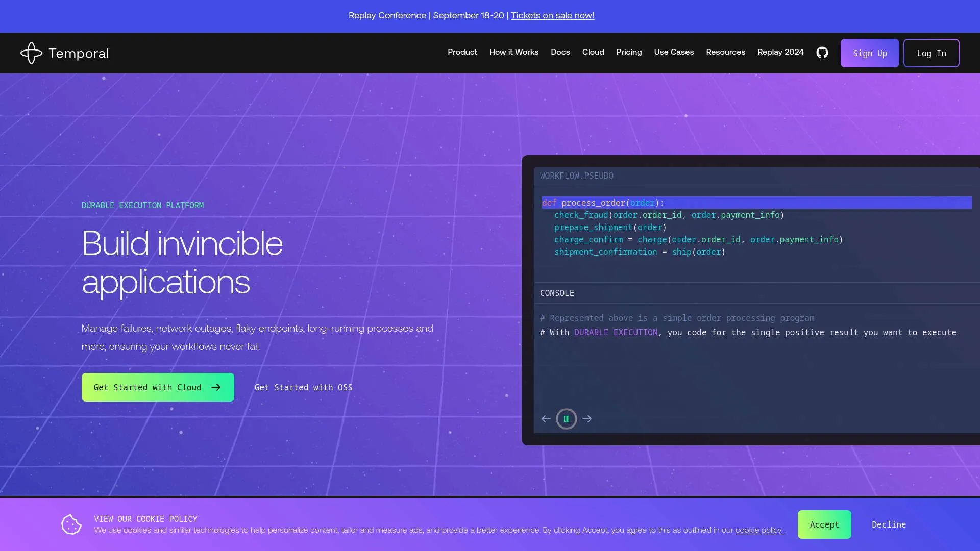Click the Temporal logo icon
The width and height of the screenshot is (980, 551).
31,53
